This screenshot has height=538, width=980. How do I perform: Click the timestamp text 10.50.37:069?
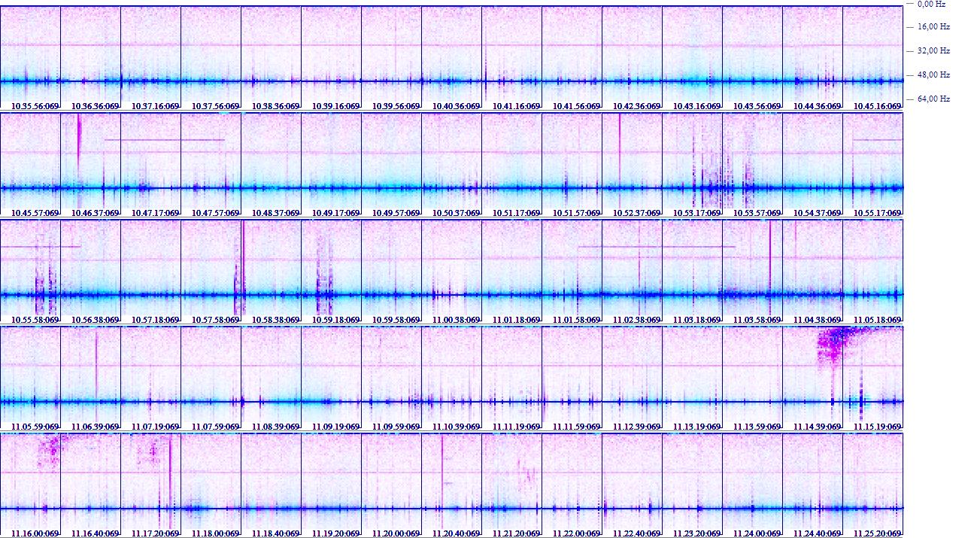click(457, 214)
